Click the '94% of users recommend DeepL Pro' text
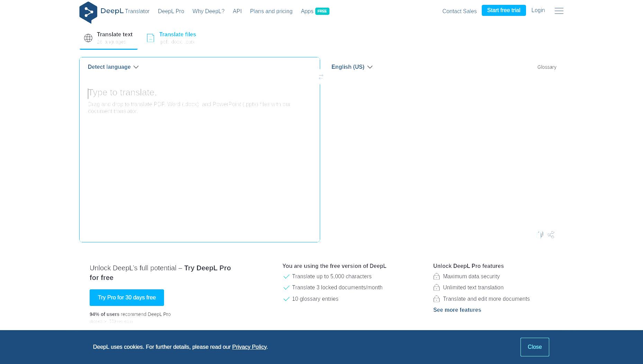Viewport: 643px width, 364px height. pyautogui.click(x=130, y=314)
